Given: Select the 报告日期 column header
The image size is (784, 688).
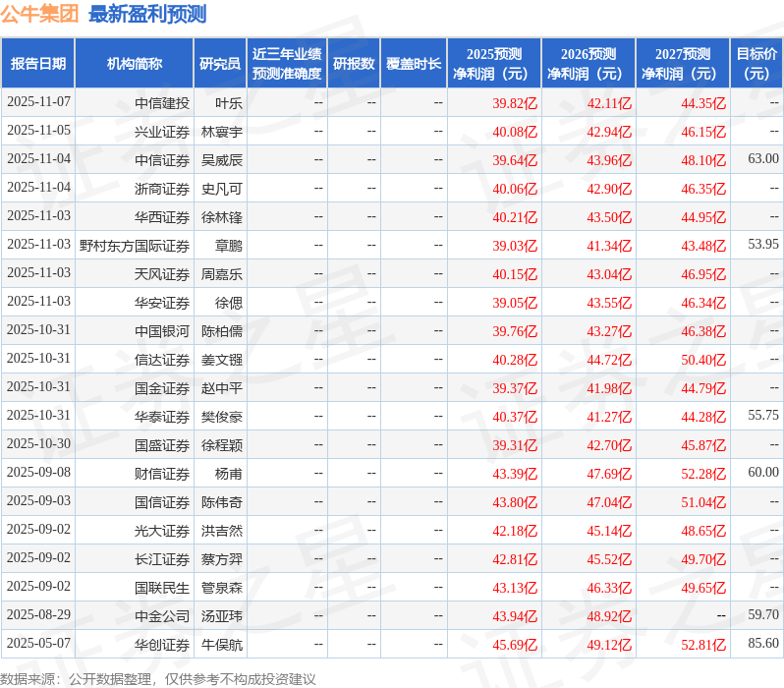Looking at the screenshot, I should [38, 63].
